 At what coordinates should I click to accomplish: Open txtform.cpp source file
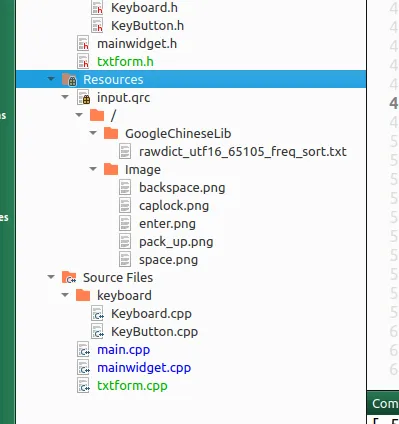tap(132, 386)
